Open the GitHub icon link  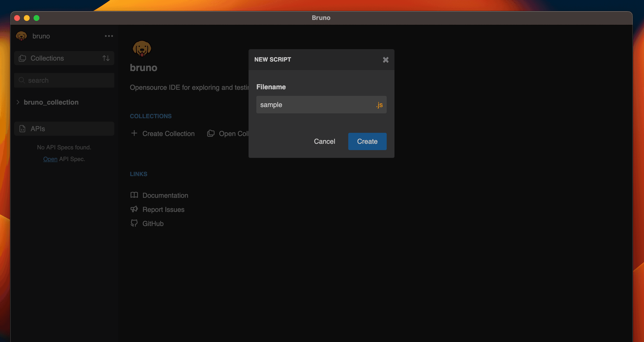pos(134,223)
